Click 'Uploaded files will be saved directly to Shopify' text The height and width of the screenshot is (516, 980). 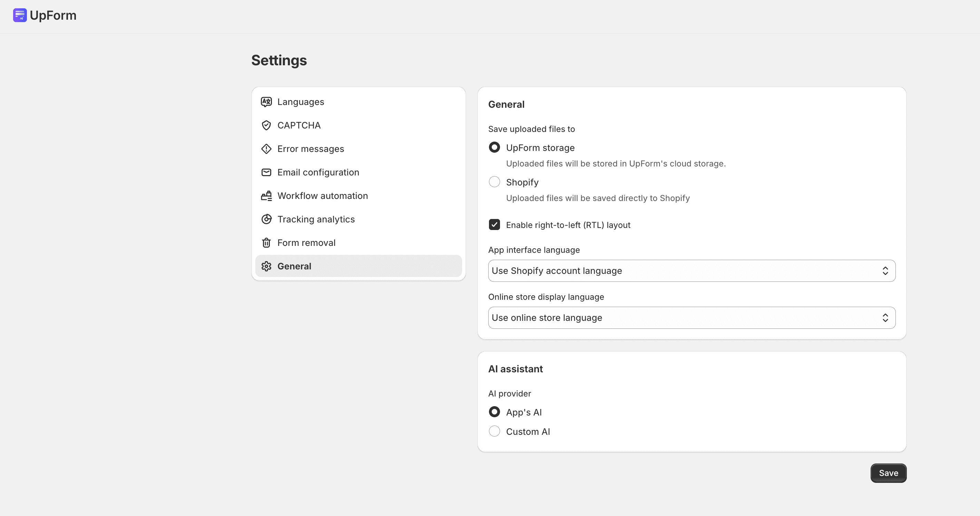point(598,198)
